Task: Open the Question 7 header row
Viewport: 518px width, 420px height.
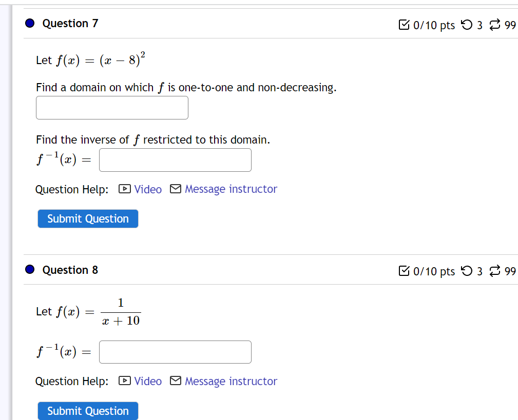Action: [x=257, y=23]
